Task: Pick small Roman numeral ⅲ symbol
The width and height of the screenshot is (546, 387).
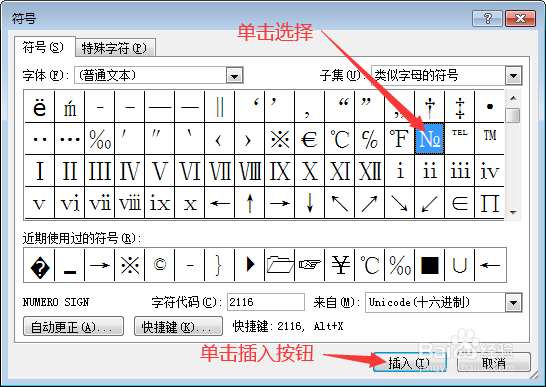Action: click(x=459, y=171)
